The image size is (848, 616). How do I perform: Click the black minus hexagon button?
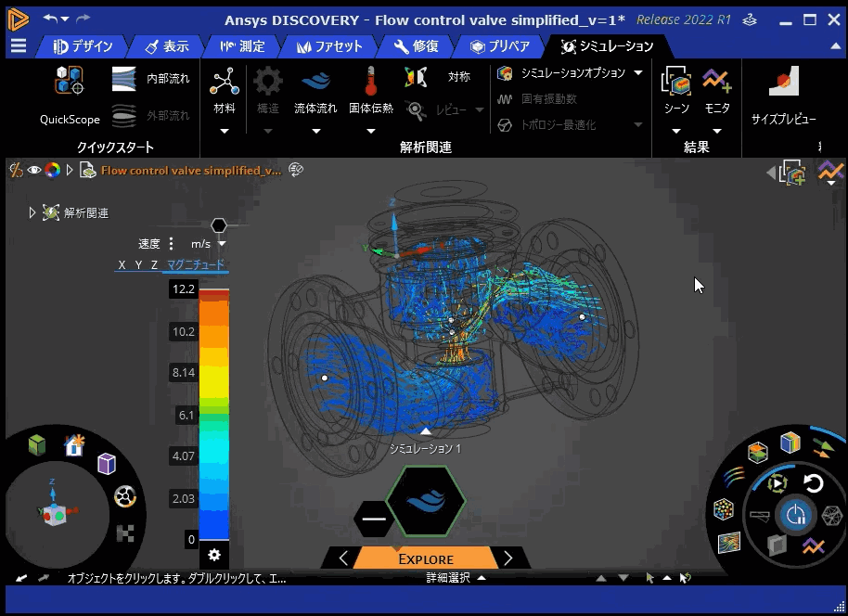(x=374, y=519)
